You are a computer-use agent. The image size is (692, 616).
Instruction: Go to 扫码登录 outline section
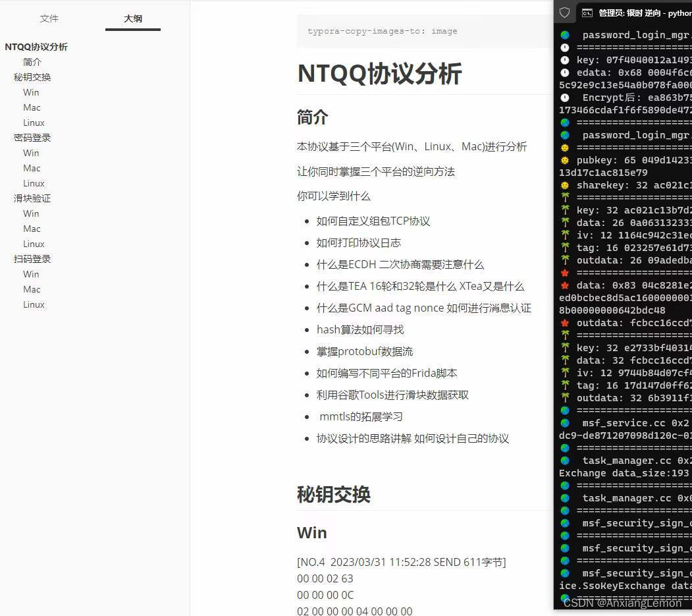click(32, 259)
